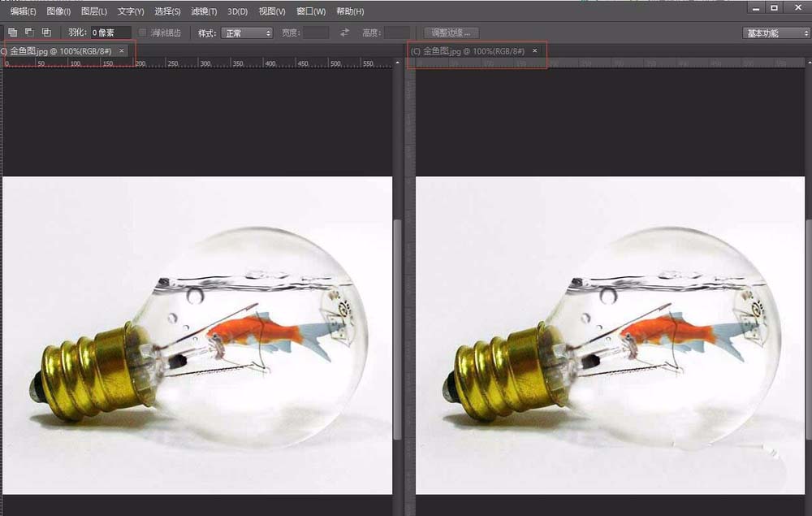The width and height of the screenshot is (812, 516).
Task: Select the Subtract from selection icon
Action: [x=29, y=33]
